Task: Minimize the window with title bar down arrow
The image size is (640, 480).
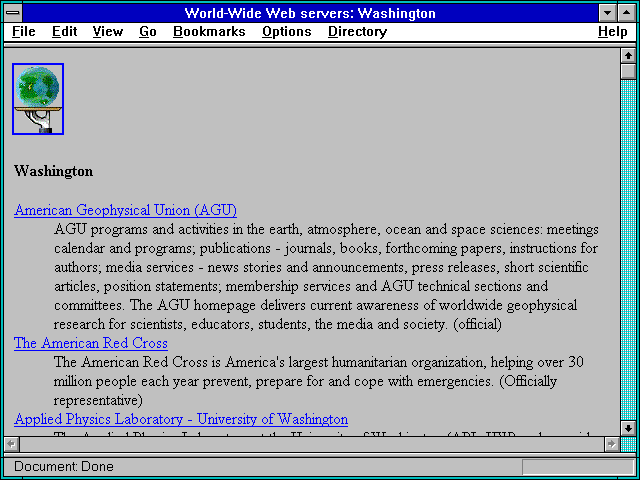Action: 608,13
